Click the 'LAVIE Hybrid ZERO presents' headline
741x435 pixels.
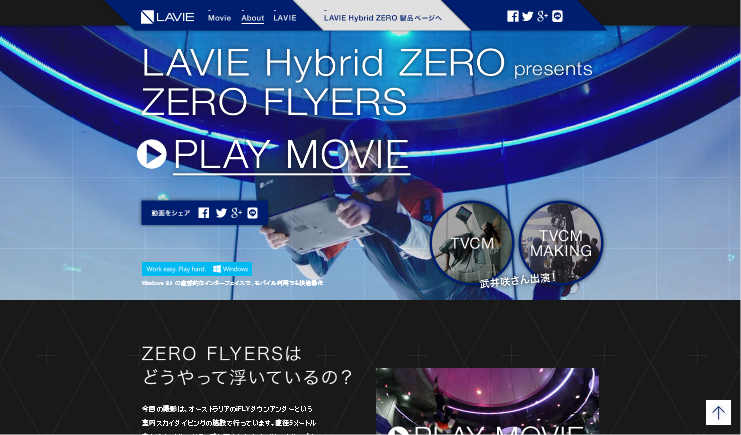367,62
